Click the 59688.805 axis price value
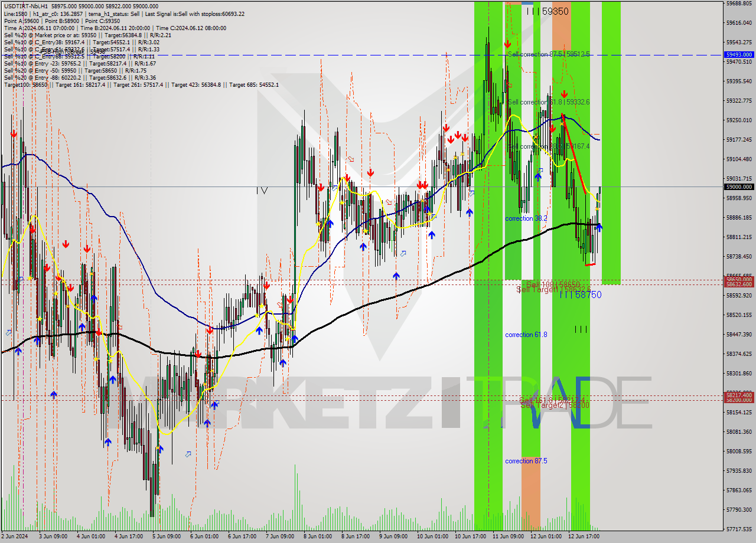 pyautogui.click(x=739, y=3)
